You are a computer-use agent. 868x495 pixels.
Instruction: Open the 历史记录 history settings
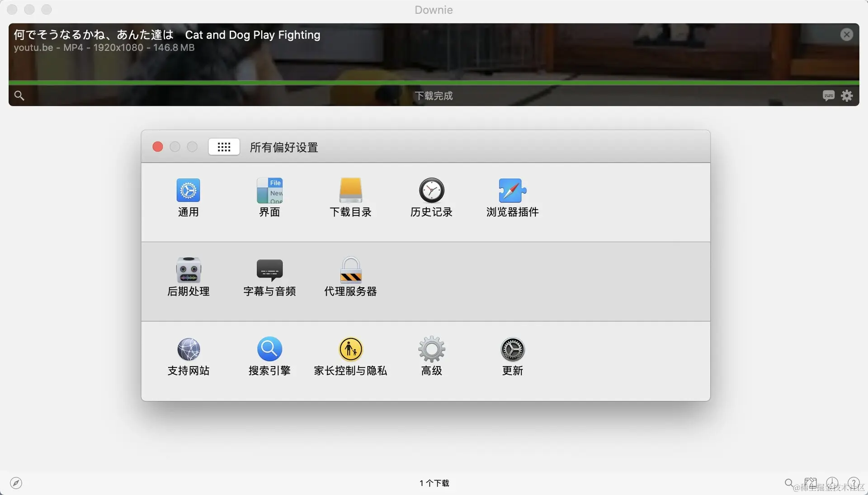click(x=431, y=198)
